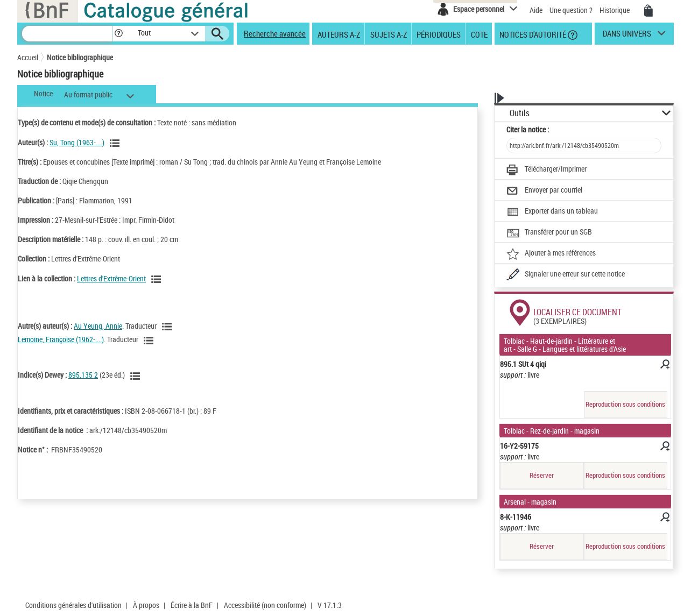Open the search help question mark icon
This screenshot has width=691, height=616.
(119, 33)
